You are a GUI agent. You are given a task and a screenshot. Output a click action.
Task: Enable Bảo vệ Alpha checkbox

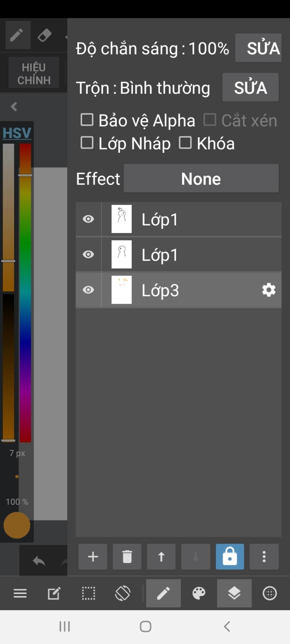coord(87,119)
